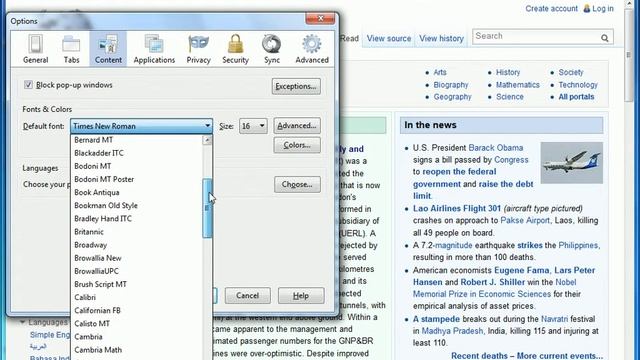Click the font list scrollbar thumb

(x=207, y=208)
